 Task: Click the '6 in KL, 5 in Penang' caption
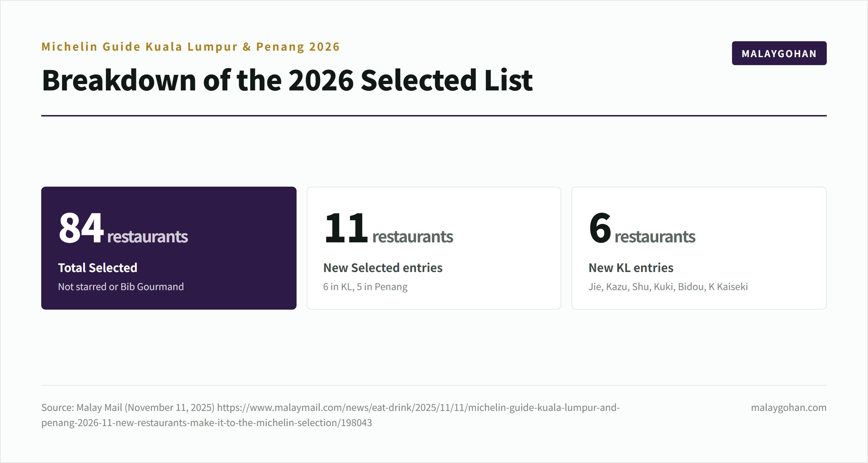coord(365,287)
